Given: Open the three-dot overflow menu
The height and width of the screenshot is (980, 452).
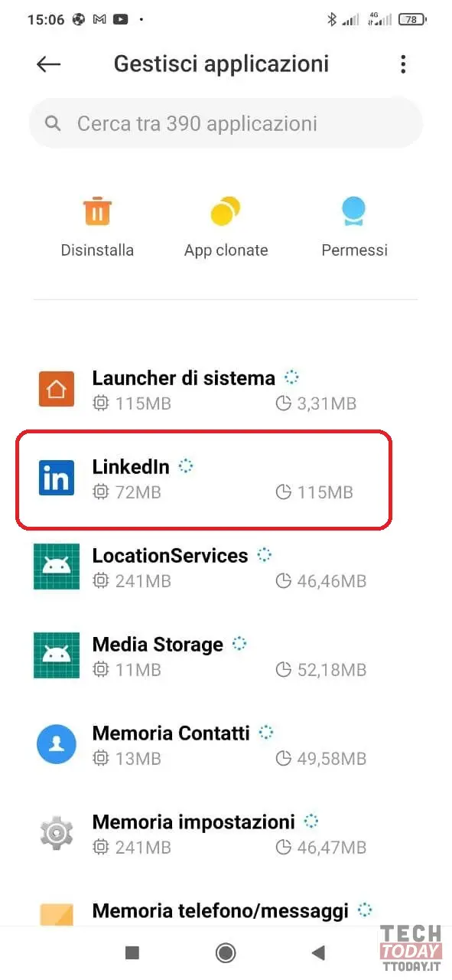Looking at the screenshot, I should 403,64.
